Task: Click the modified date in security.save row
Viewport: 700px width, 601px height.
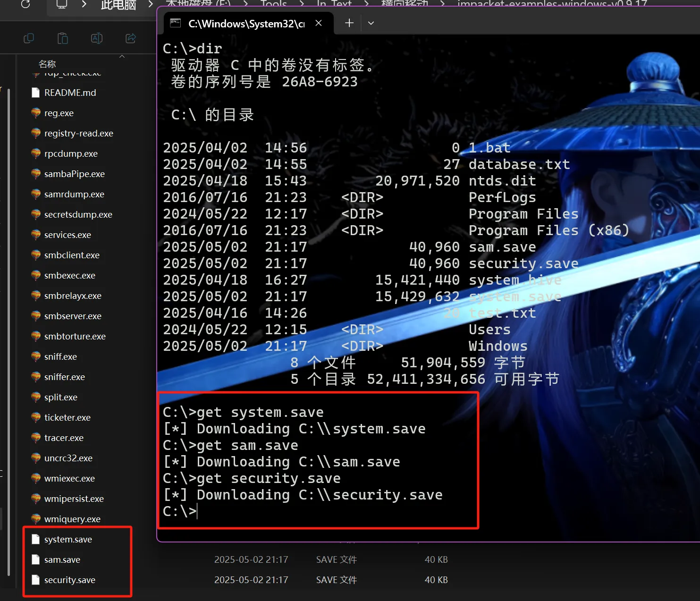Action: click(x=251, y=580)
